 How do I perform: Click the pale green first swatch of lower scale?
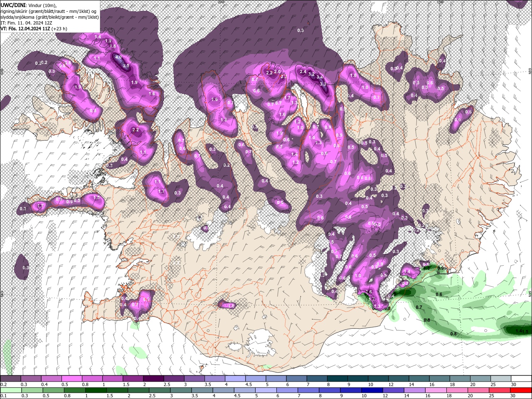pos(10,390)
